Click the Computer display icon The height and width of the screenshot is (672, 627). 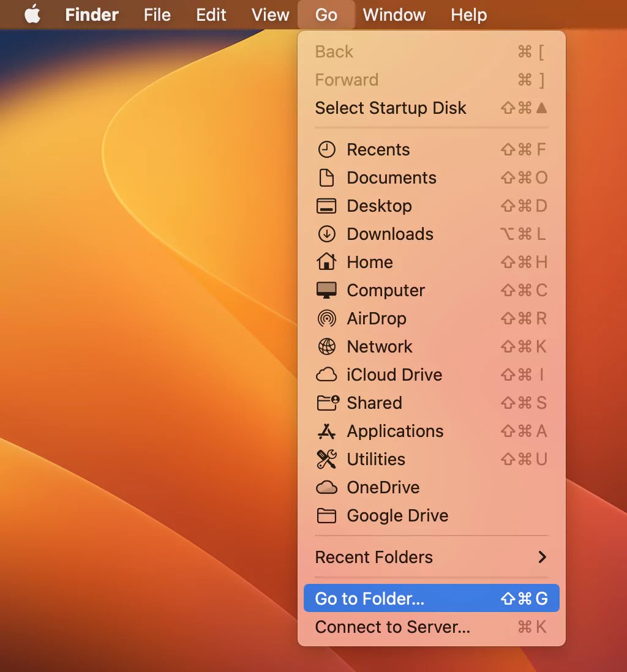click(x=328, y=290)
